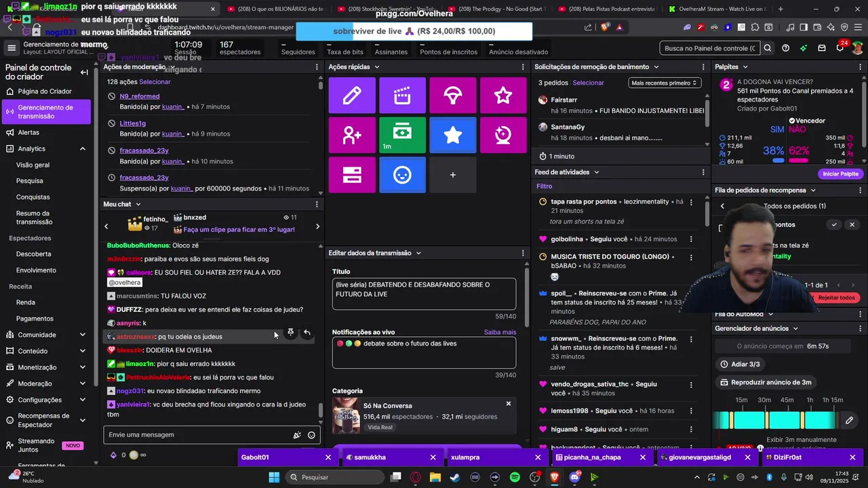The width and height of the screenshot is (868, 488).
Task: Expand the Comunidade sidebar section
Action: click(x=83, y=335)
